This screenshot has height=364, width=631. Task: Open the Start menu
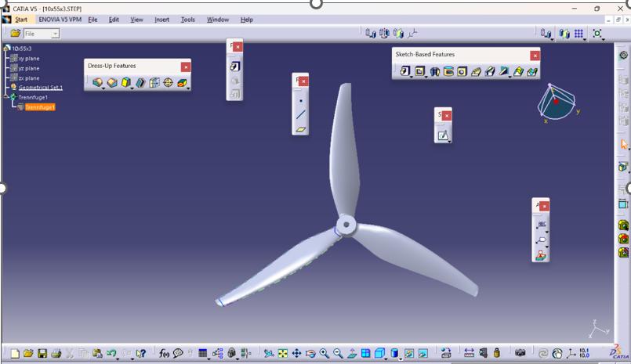click(x=21, y=20)
